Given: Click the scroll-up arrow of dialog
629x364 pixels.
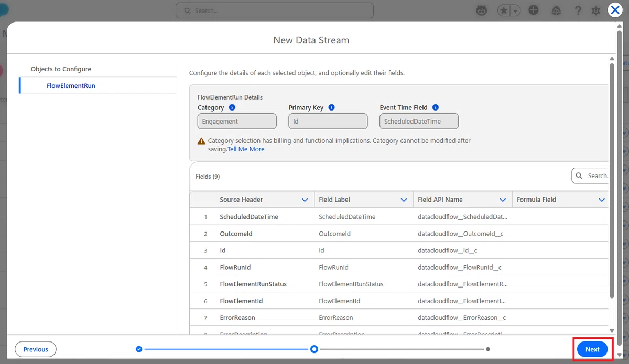Looking at the screenshot, I should click(620, 26).
